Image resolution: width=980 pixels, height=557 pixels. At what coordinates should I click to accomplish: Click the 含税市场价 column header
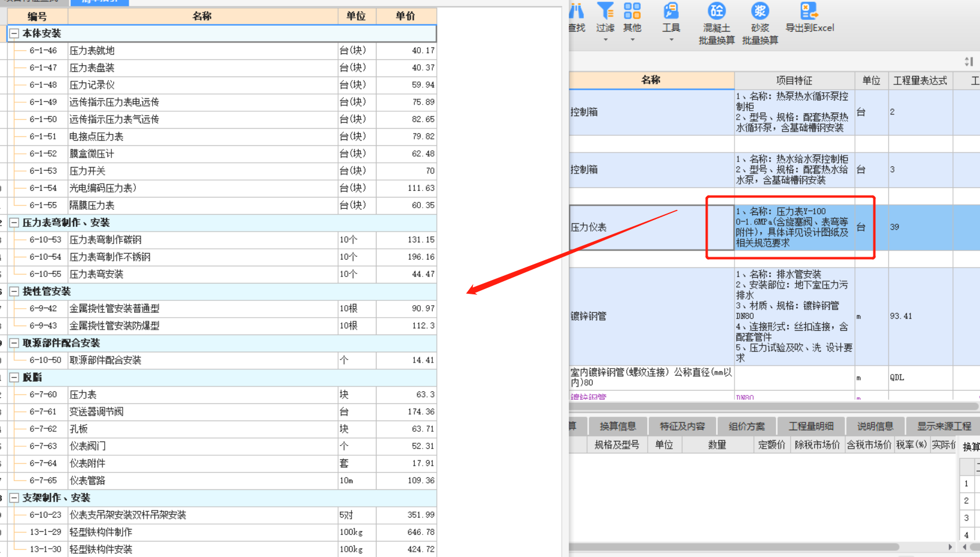(x=869, y=445)
